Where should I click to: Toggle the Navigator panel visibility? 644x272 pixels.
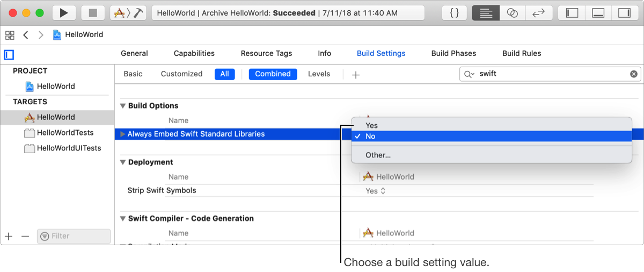point(572,13)
